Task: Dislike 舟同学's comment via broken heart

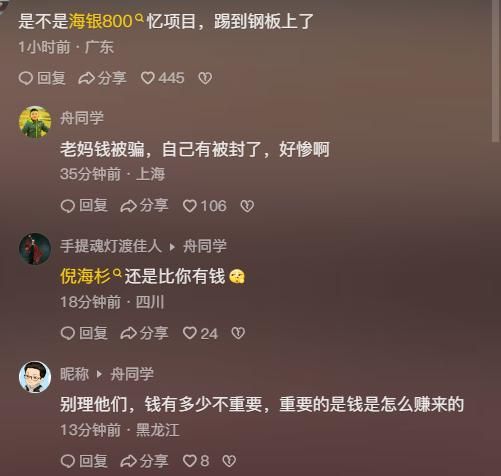Action: (x=247, y=206)
